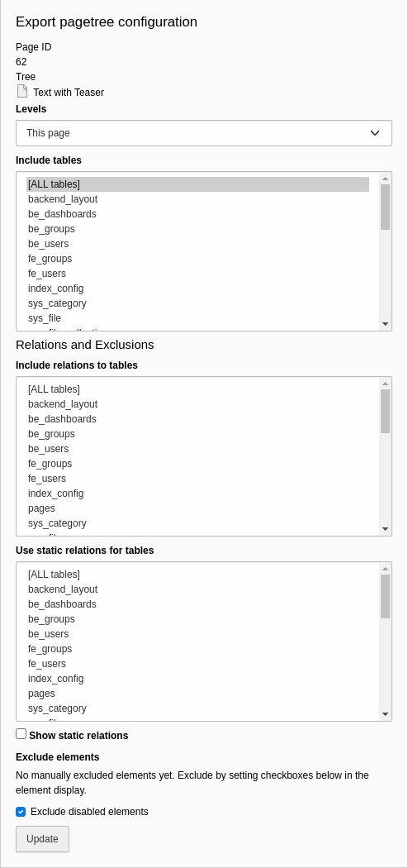
Task: Click the page icon beside Text with Teaser
Action: click(x=22, y=91)
